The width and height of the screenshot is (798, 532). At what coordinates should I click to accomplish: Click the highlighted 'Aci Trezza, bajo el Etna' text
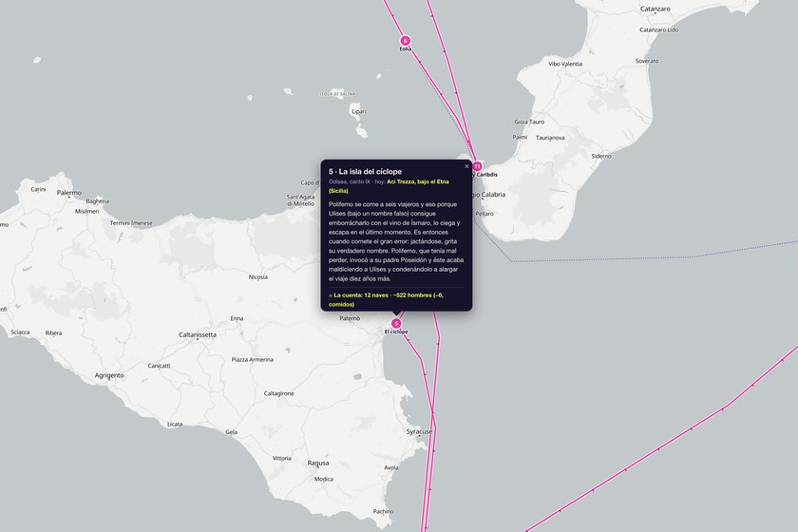(x=418, y=181)
